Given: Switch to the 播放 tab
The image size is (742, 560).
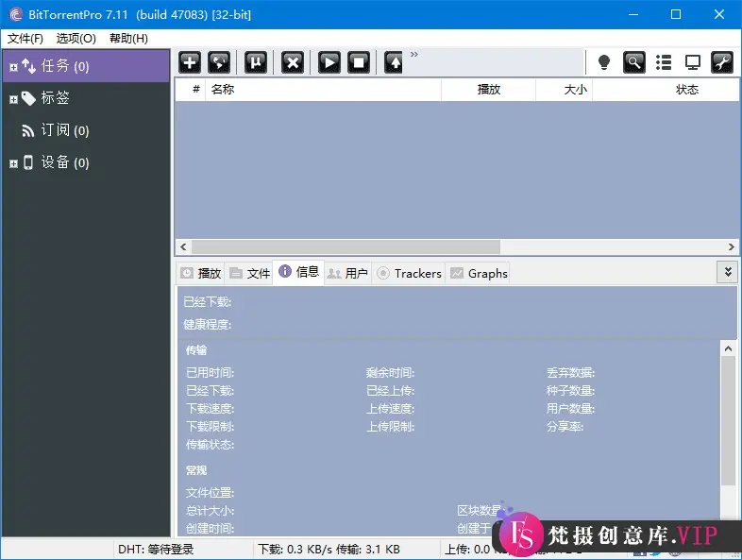Looking at the screenshot, I should (201, 273).
